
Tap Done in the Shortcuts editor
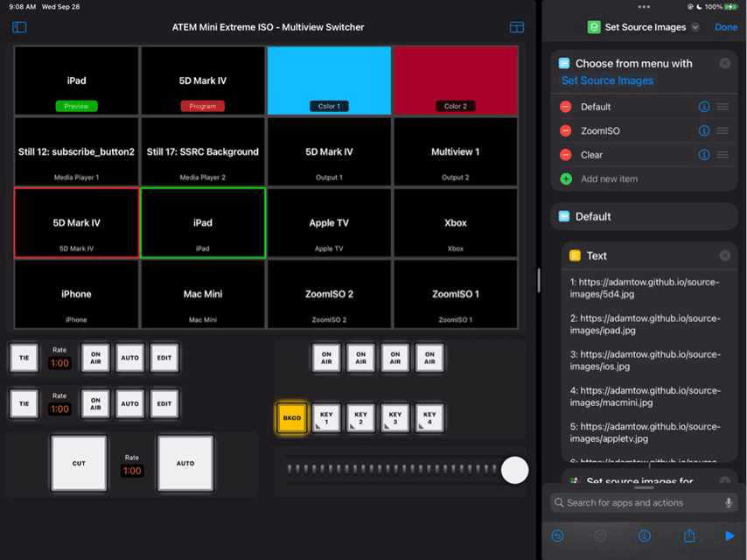[x=726, y=27]
